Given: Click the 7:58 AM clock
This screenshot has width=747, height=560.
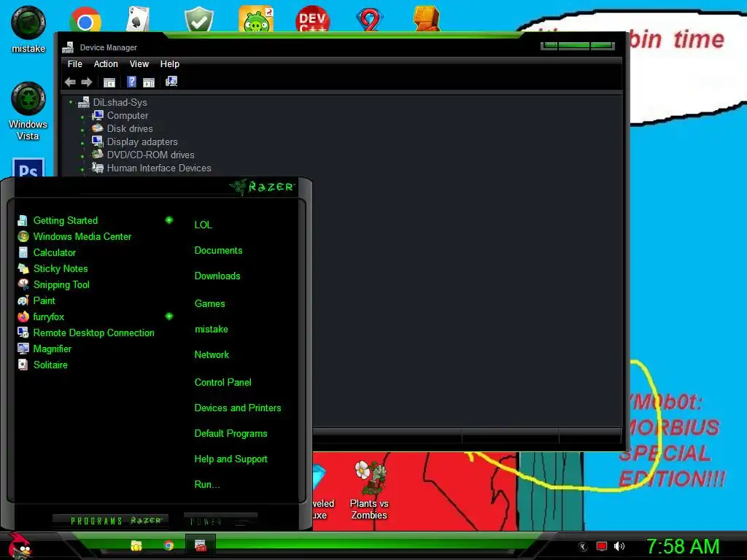Looking at the screenshot, I should coord(683,546).
